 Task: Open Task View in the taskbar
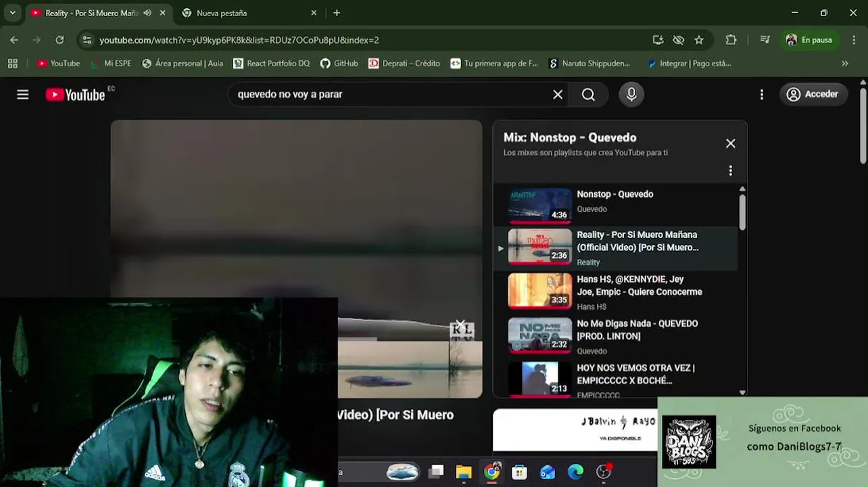click(436, 471)
